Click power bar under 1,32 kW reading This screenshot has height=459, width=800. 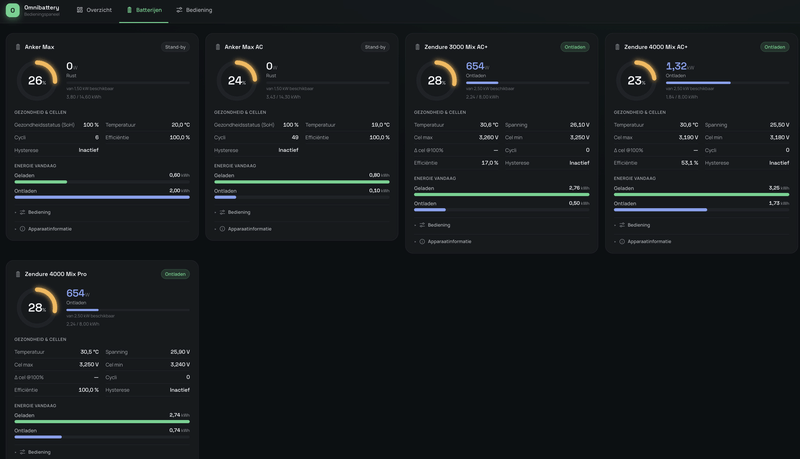point(728,83)
